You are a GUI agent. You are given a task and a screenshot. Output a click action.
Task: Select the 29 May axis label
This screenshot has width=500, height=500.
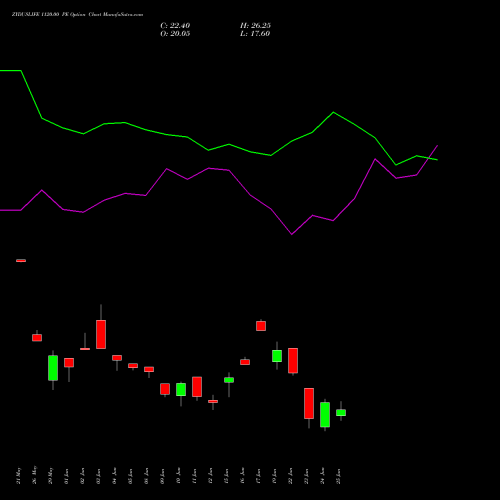click(51, 475)
